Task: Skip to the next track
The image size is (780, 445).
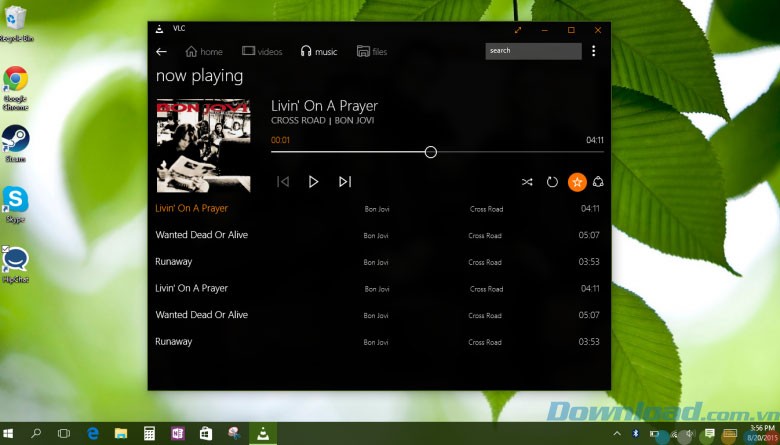Action: [x=345, y=182]
